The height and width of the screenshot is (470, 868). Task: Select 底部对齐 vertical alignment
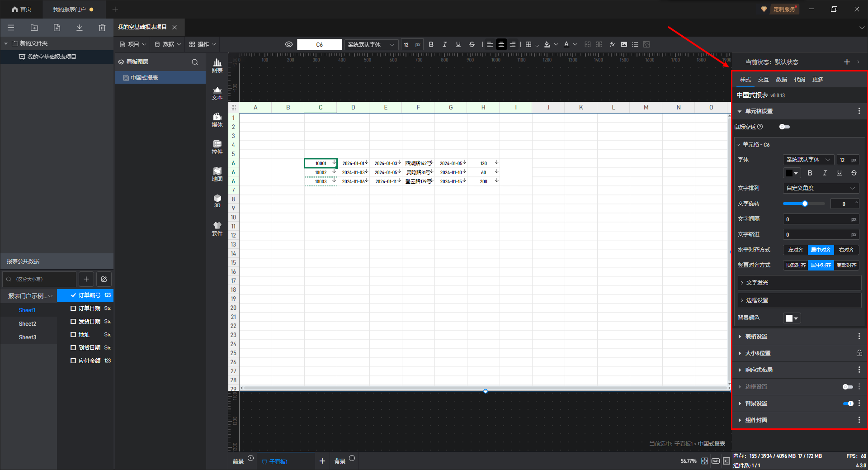[846, 265]
